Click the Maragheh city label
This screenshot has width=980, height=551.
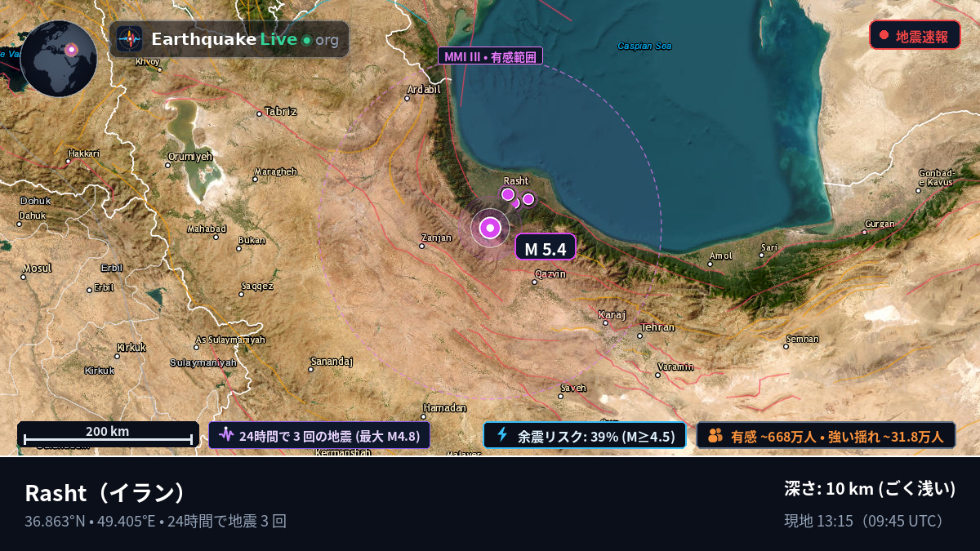click(275, 171)
